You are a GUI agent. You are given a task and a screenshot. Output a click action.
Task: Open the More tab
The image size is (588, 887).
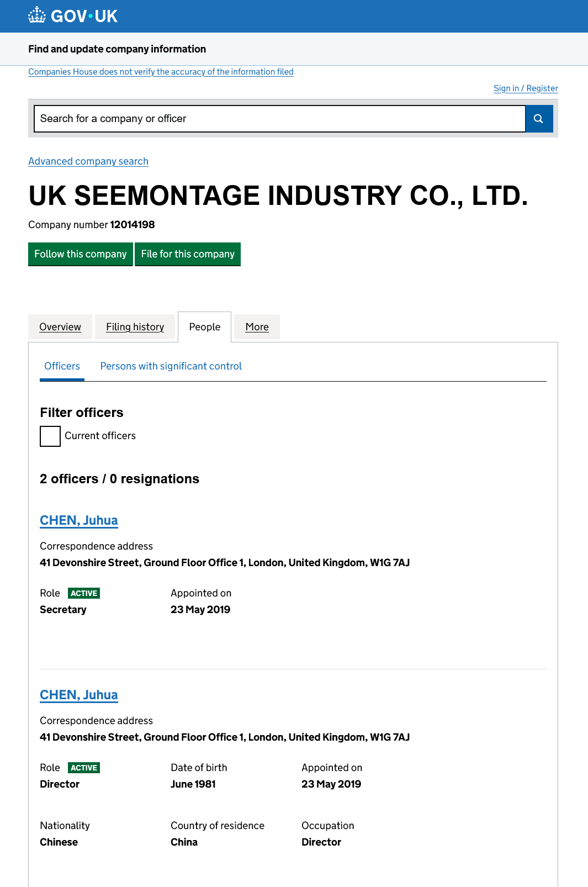click(x=257, y=327)
